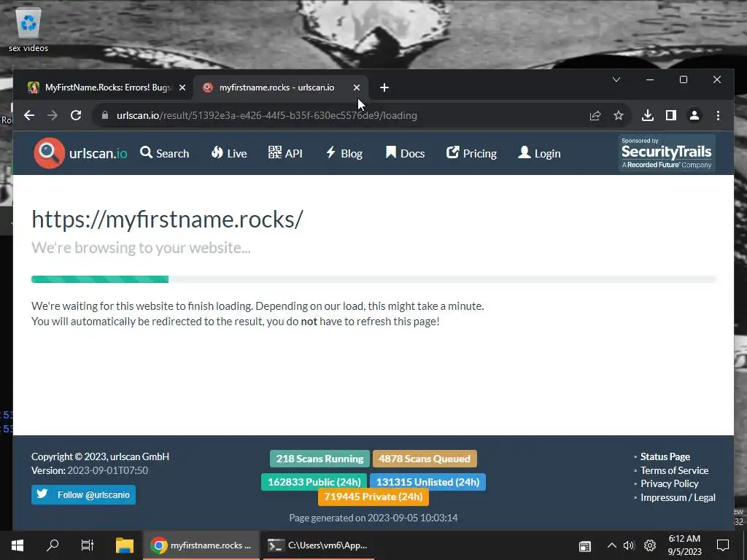Image resolution: width=747 pixels, height=560 pixels.
Task: Click the 719445 Private (24h) badge
Action: pos(373,497)
